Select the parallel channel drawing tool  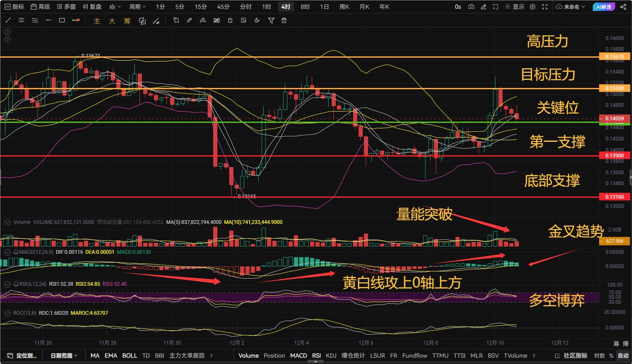click(21, 20)
